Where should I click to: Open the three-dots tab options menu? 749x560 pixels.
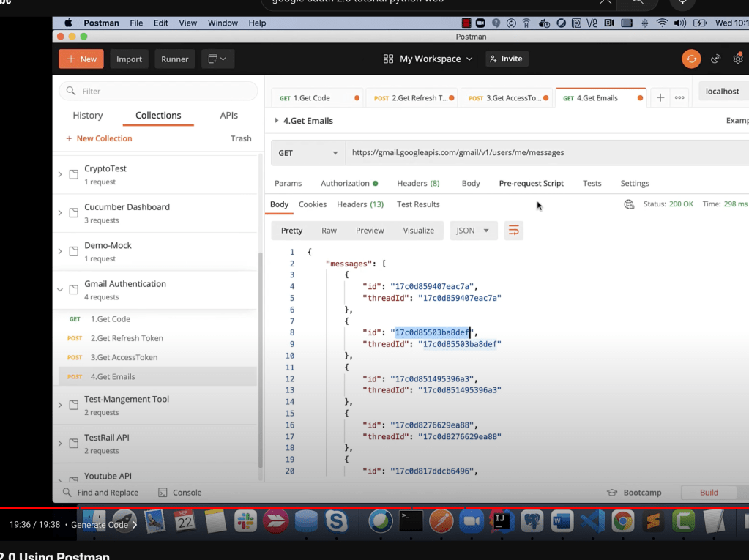(x=679, y=98)
